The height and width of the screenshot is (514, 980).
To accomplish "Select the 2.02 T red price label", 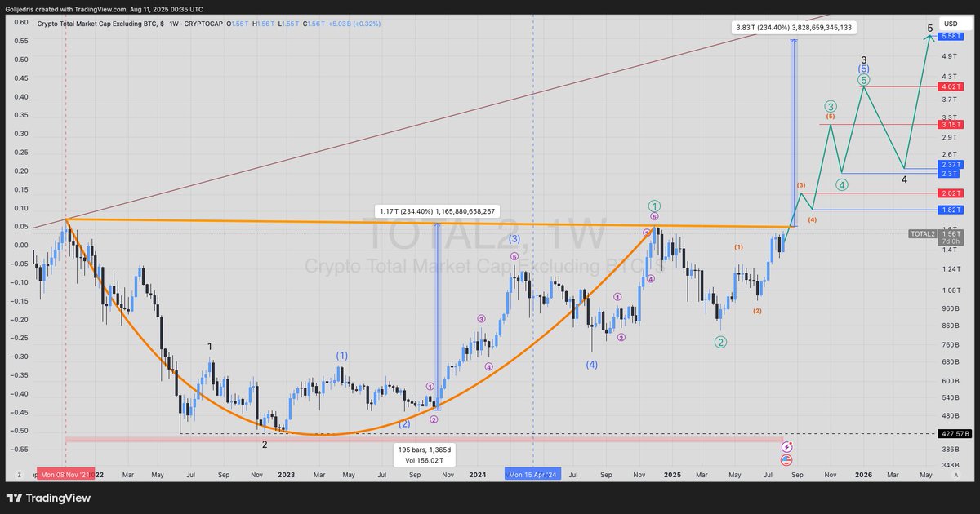I will (951, 193).
